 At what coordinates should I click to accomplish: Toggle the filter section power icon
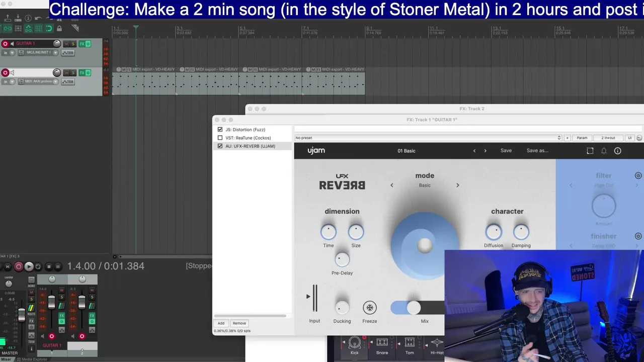tap(638, 175)
